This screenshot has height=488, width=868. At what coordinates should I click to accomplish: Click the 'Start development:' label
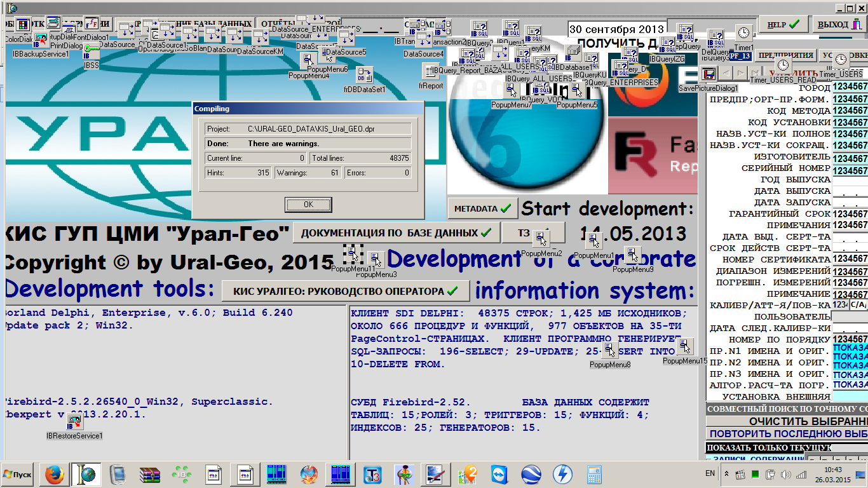click(x=608, y=208)
